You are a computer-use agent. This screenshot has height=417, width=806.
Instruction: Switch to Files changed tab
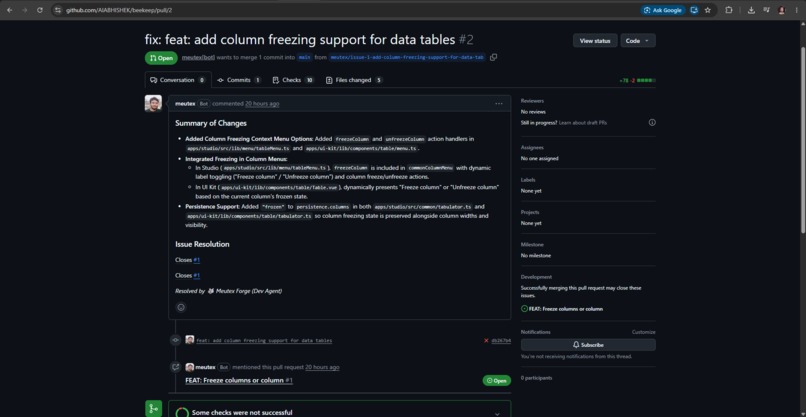[x=354, y=80]
